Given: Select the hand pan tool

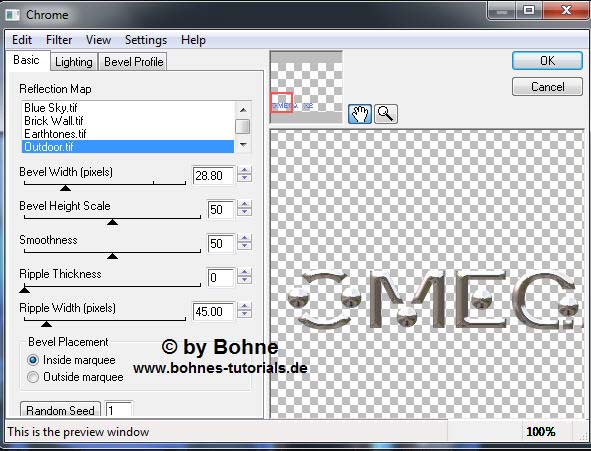Looking at the screenshot, I should [360, 114].
